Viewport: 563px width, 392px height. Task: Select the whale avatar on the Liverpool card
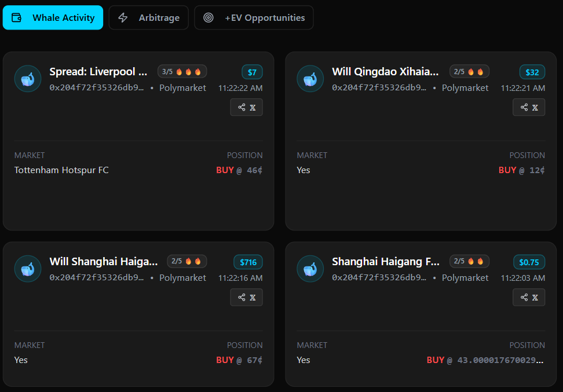tap(27, 78)
